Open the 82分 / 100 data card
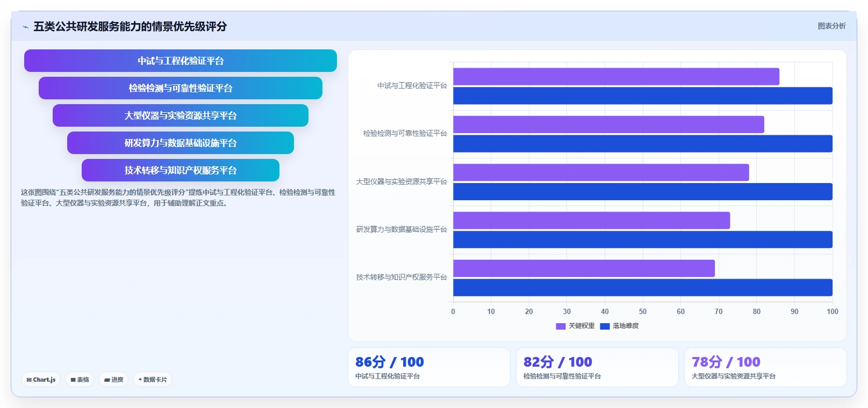 (597, 367)
